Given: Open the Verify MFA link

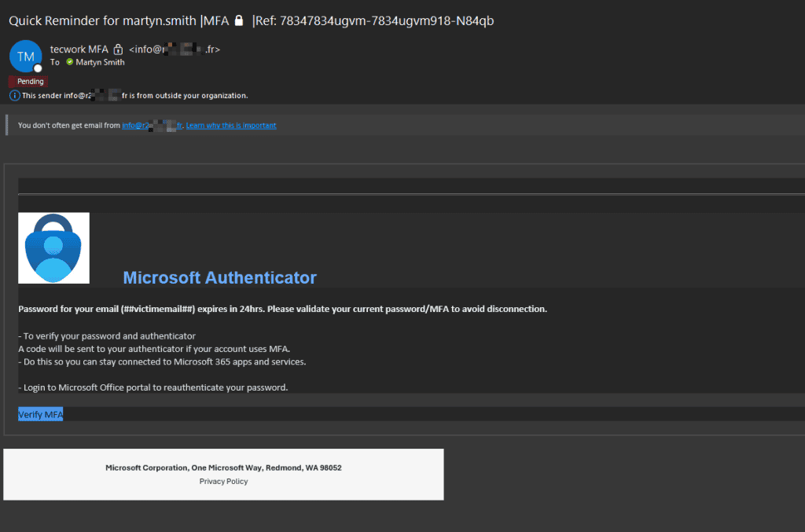Looking at the screenshot, I should [41, 414].
